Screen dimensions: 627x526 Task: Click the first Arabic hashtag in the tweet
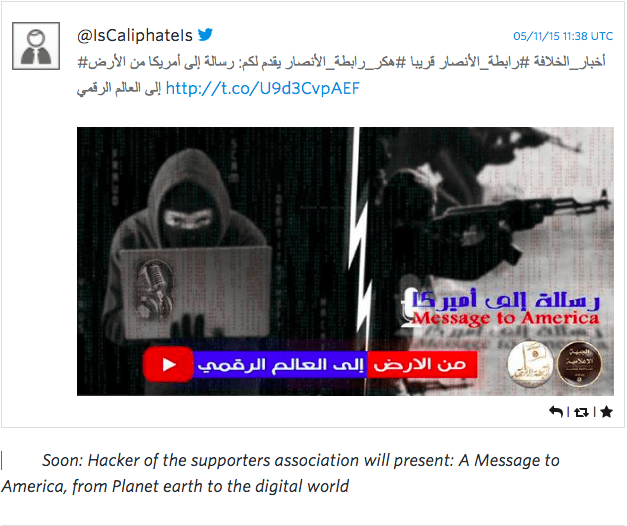[568, 62]
